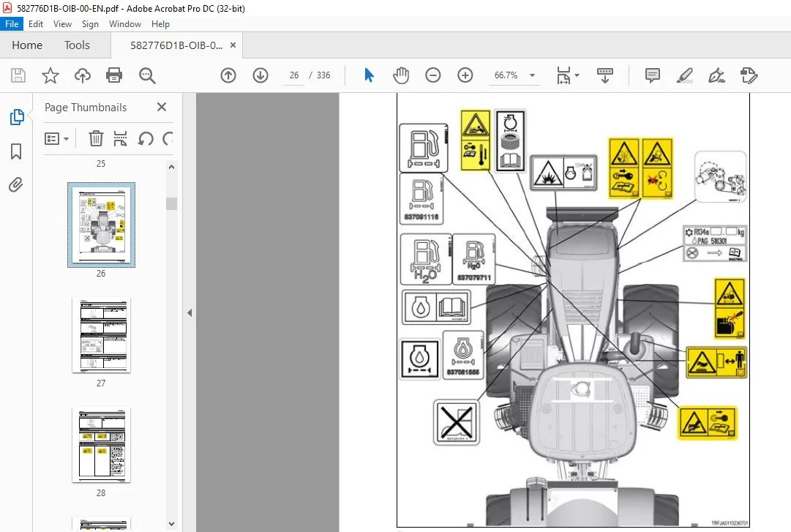Add a comment sticky note

[652, 75]
